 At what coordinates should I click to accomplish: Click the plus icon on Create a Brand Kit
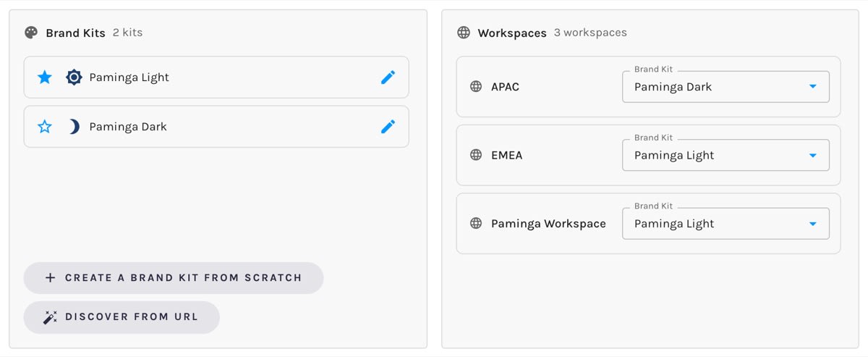pos(50,278)
